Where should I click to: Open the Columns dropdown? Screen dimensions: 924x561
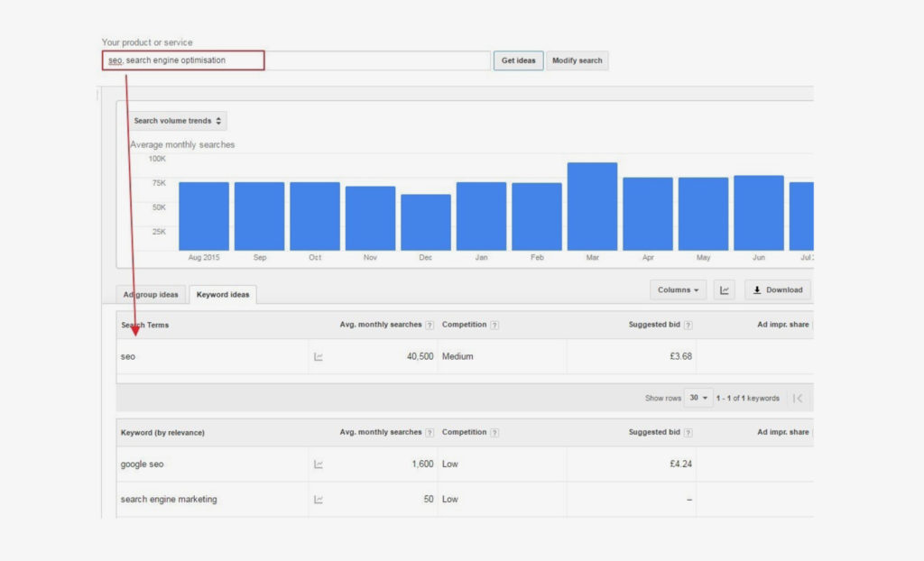pos(678,290)
